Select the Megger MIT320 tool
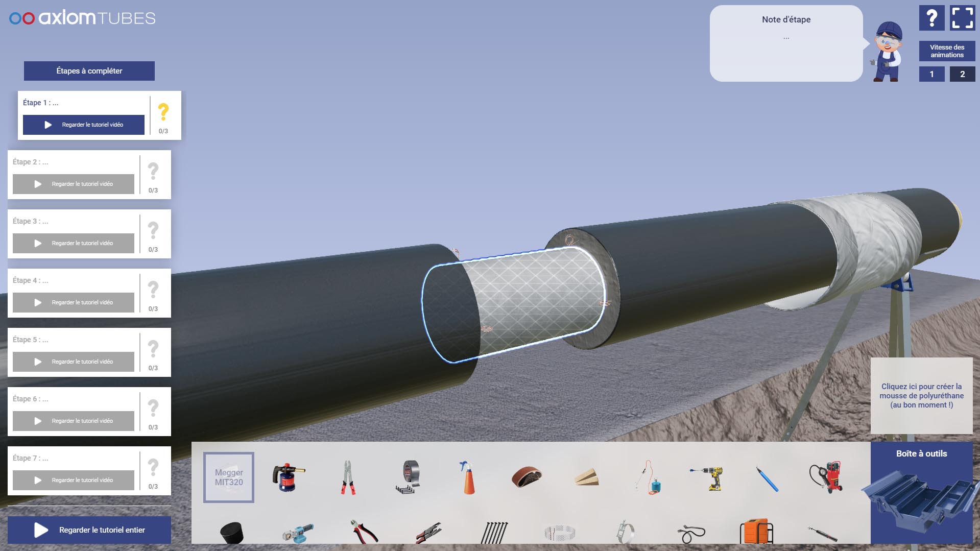This screenshot has height=551, width=980. click(x=228, y=477)
